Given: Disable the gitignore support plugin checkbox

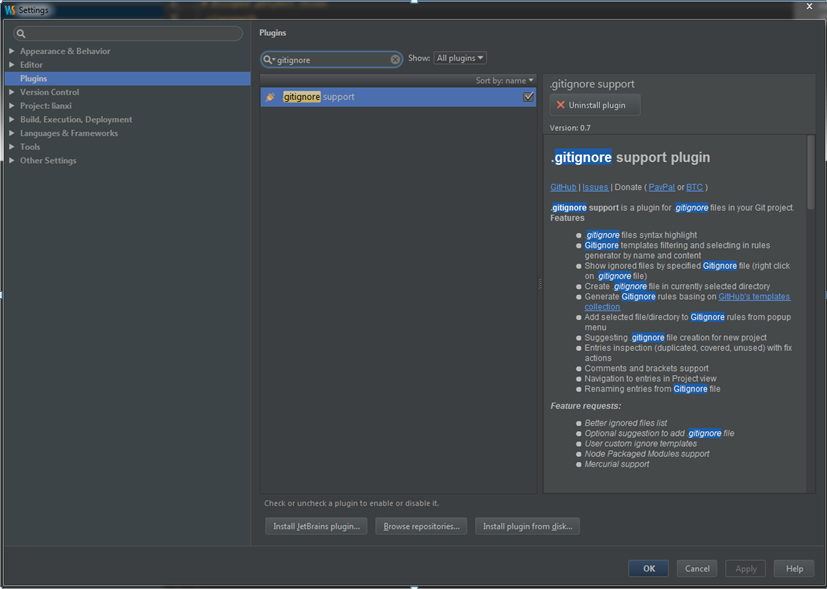Looking at the screenshot, I should 528,97.
